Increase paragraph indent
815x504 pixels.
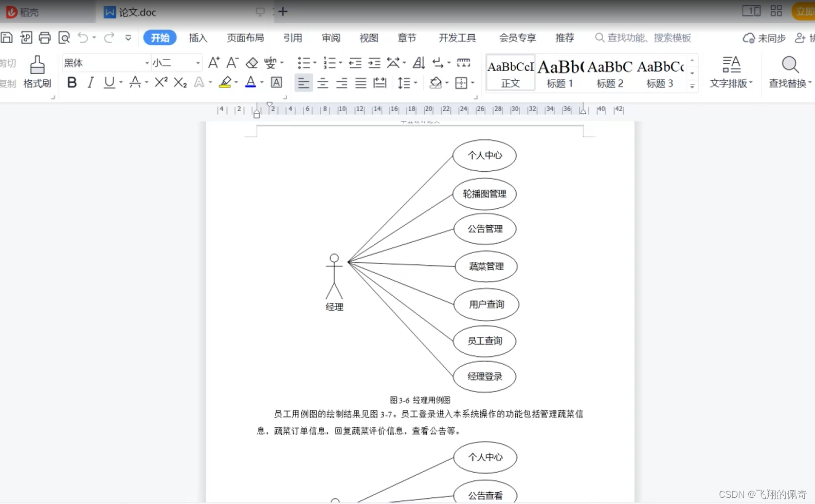[x=374, y=63]
